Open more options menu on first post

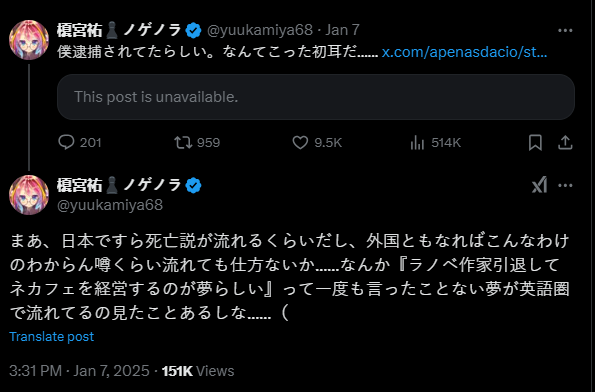[x=565, y=30]
